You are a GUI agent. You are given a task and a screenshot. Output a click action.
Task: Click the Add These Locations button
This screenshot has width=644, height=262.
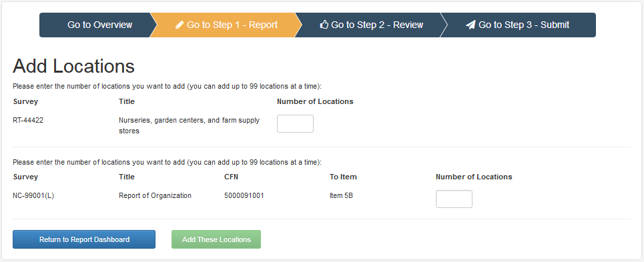tap(216, 239)
